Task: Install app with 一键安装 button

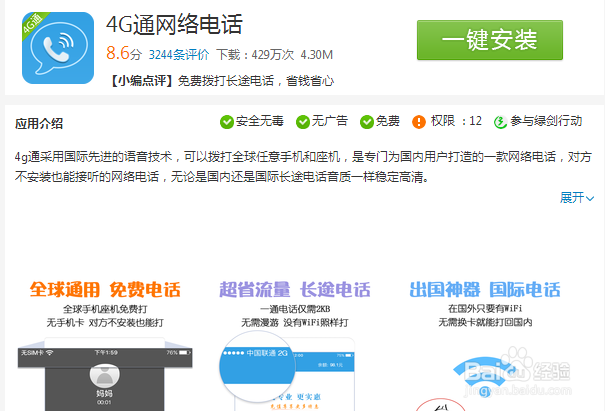Action: tap(490, 40)
